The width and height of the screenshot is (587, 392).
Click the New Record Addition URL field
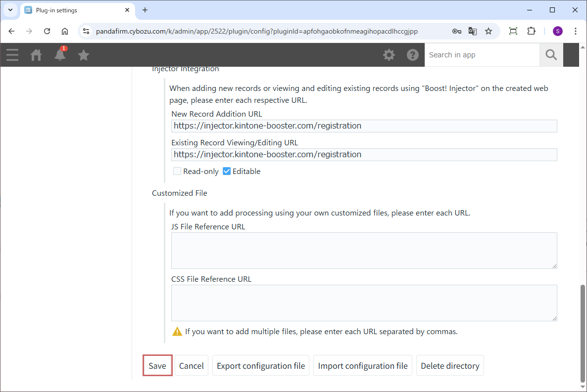click(x=364, y=126)
